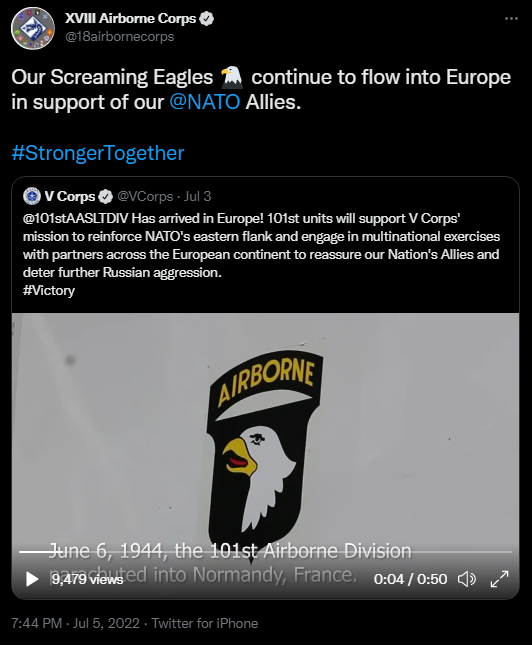The width and height of the screenshot is (532, 645).
Task: Open the #StrongerTogether hashtag
Action: point(98,153)
